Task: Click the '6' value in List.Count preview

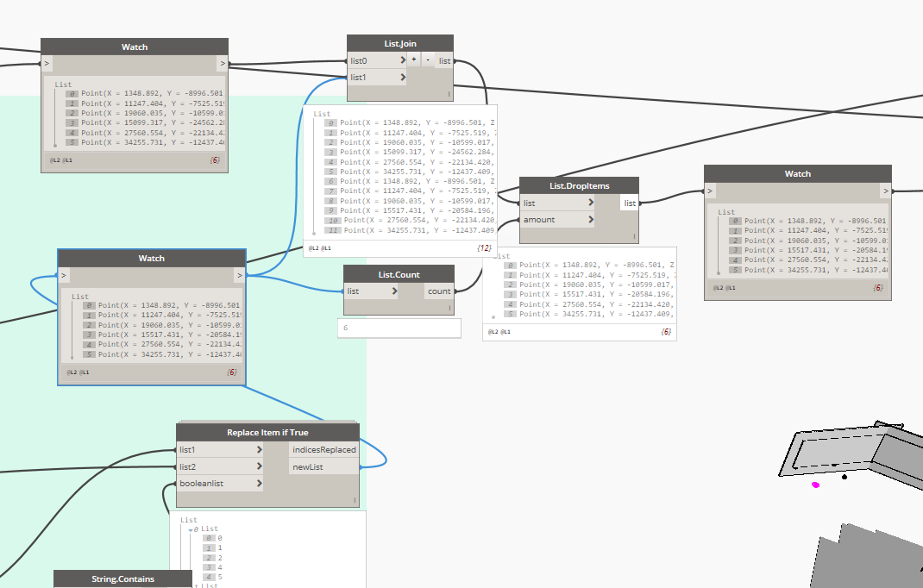Action: coord(346,328)
